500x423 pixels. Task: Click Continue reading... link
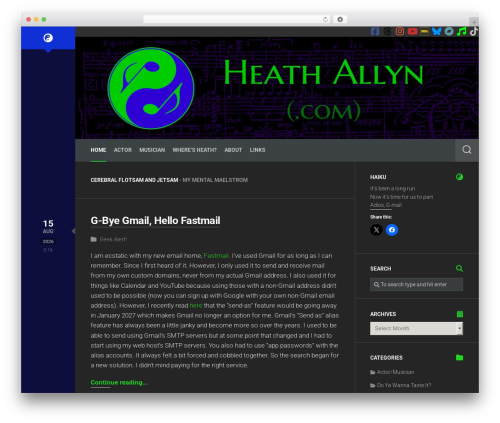pyautogui.click(x=119, y=383)
